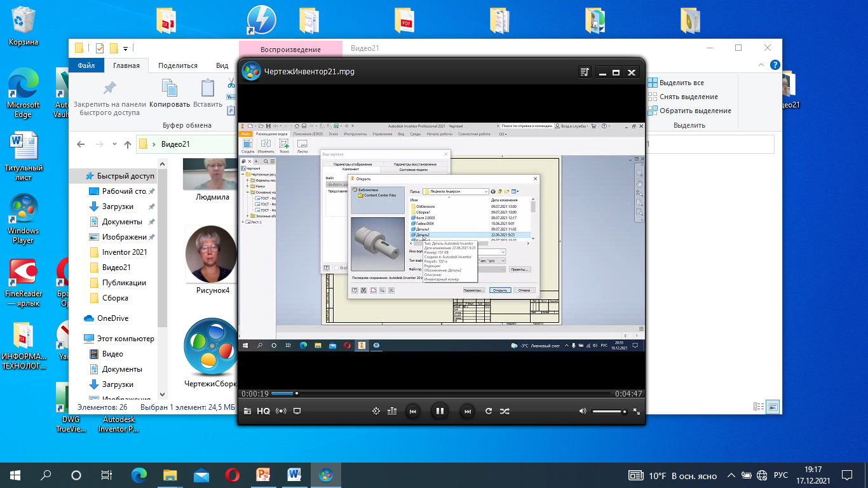The image size is (868, 488).
Task: Select Microsoft Edge desktop shortcut
Action: pyautogui.click(x=23, y=94)
